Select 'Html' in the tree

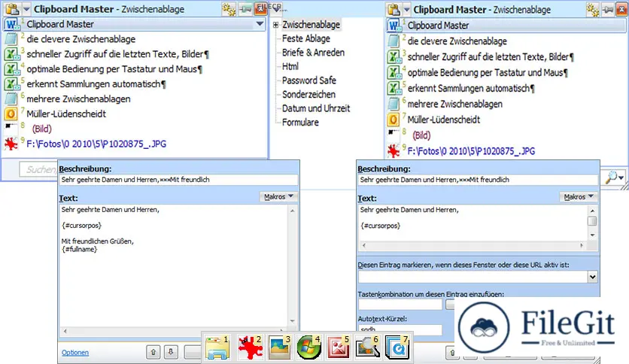290,66
